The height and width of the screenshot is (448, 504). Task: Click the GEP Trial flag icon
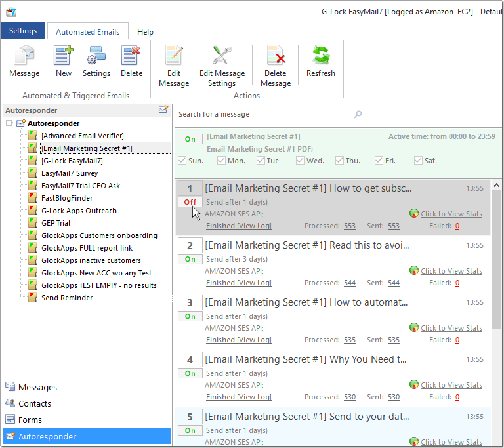click(x=33, y=223)
